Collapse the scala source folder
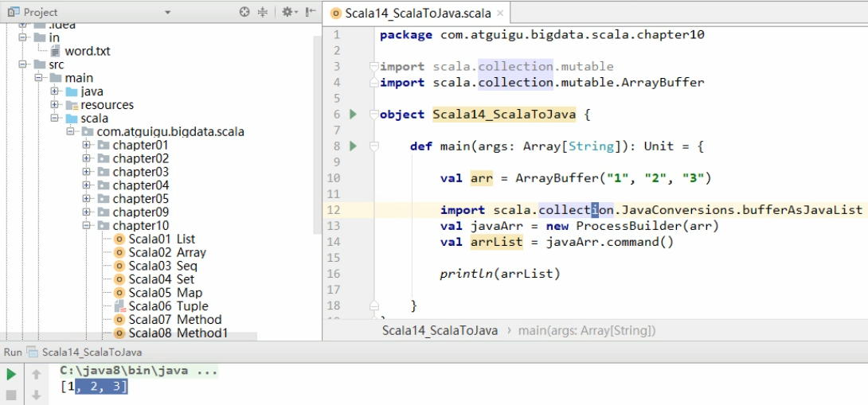The image size is (868, 405). click(x=54, y=119)
